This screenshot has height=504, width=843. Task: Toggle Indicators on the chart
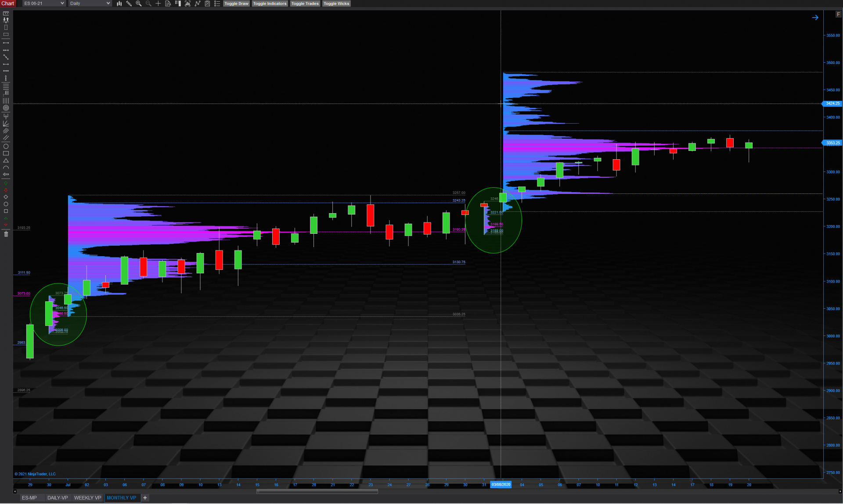pos(270,4)
